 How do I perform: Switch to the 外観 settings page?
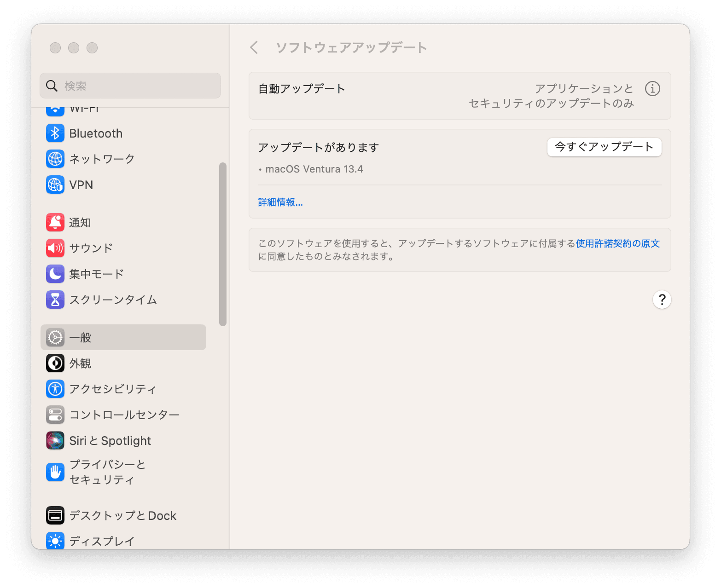tap(81, 363)
